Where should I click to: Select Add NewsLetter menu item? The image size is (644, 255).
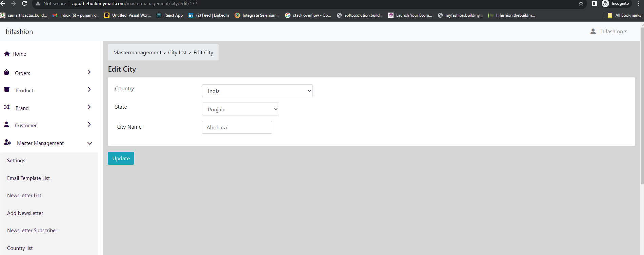click(x=25, y=213)
